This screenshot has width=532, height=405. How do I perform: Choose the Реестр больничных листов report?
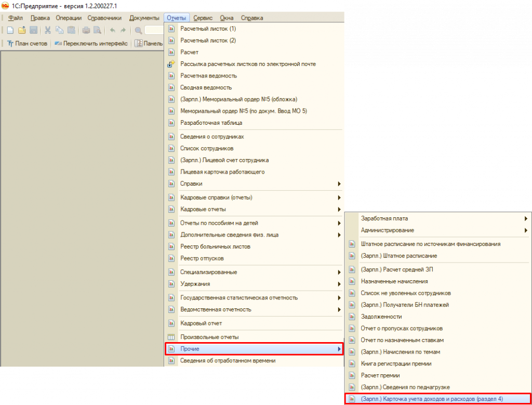click(x=215, y=246)
